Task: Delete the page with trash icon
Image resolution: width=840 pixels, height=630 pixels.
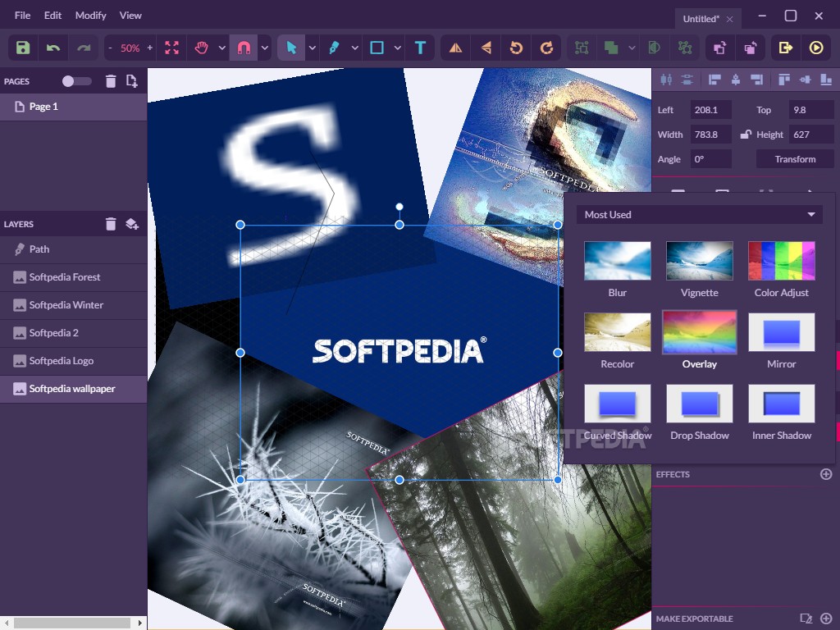Action: [111, 81]
